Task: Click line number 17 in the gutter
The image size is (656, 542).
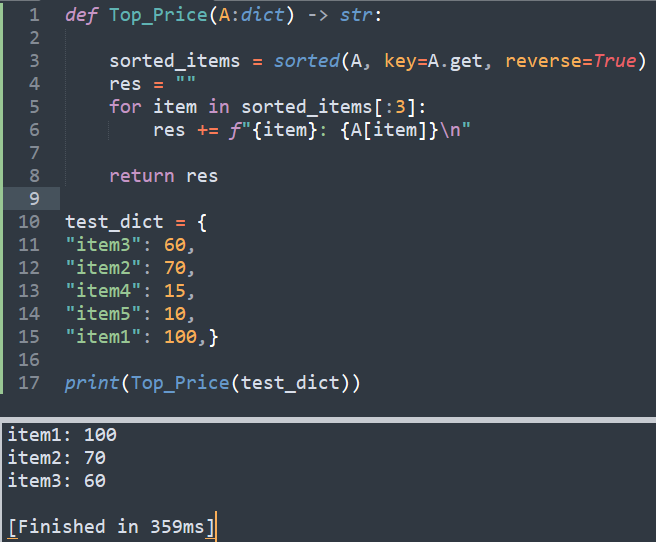Action: (29, 382)
